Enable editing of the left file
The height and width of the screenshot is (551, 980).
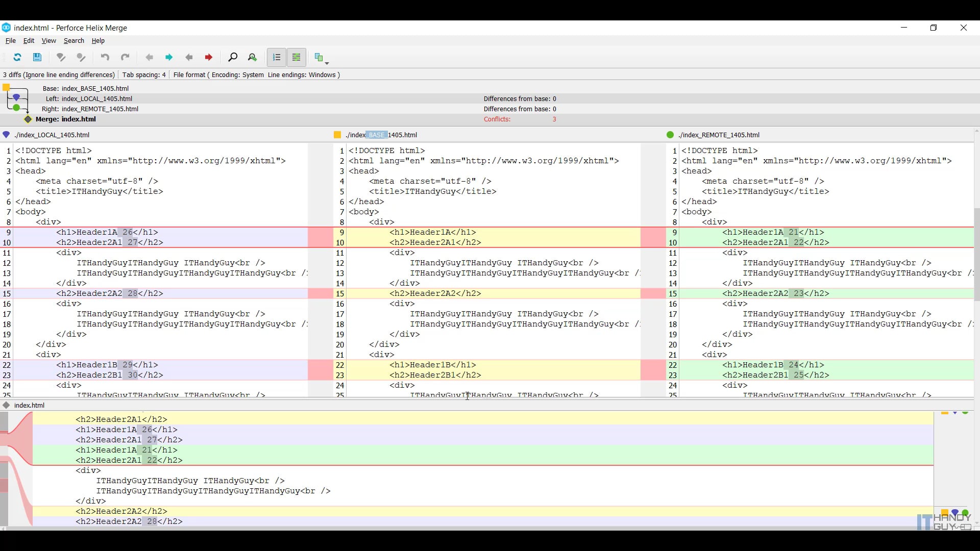[x=61, y=57]
